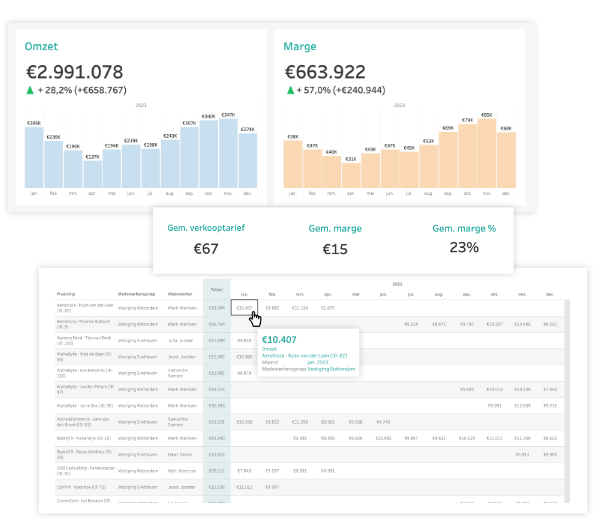The width and height of the screenshot is (595, 531).
Task: Select the AstraleDynamics - Sam van den Broek placement row
Action: pyautogui.click(x=310, y=422)
